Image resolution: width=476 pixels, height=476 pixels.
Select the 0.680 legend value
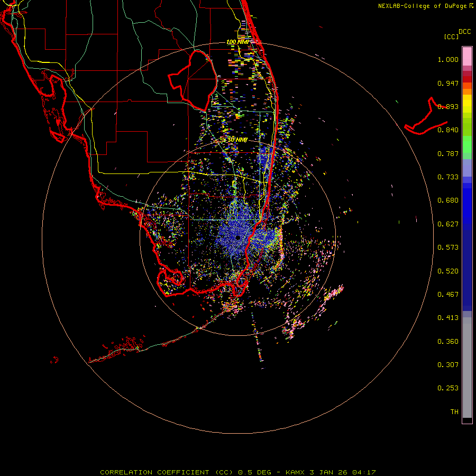coord(448,200)
